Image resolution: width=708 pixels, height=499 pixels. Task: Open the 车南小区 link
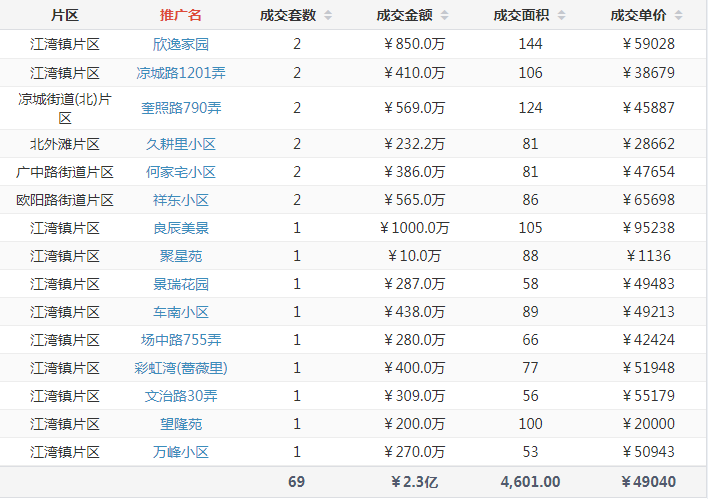point(181,312)
